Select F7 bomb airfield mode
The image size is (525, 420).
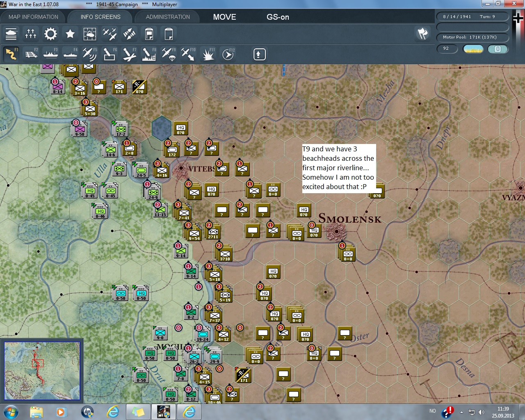point(129,54)
